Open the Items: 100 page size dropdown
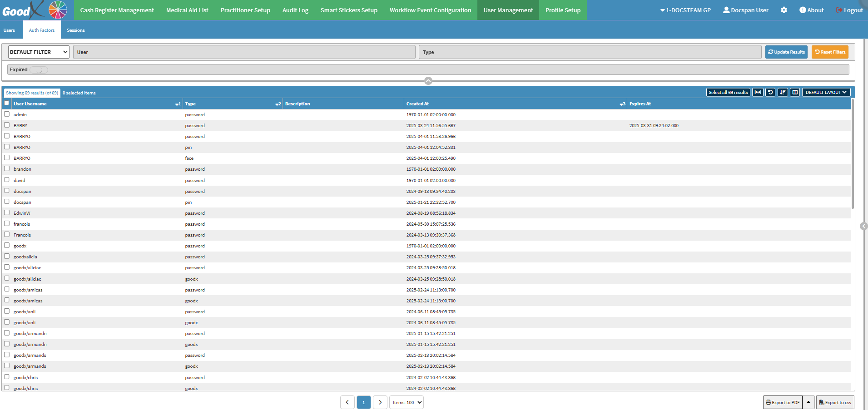Screen dimensions: 868x410 pos(407,402)
